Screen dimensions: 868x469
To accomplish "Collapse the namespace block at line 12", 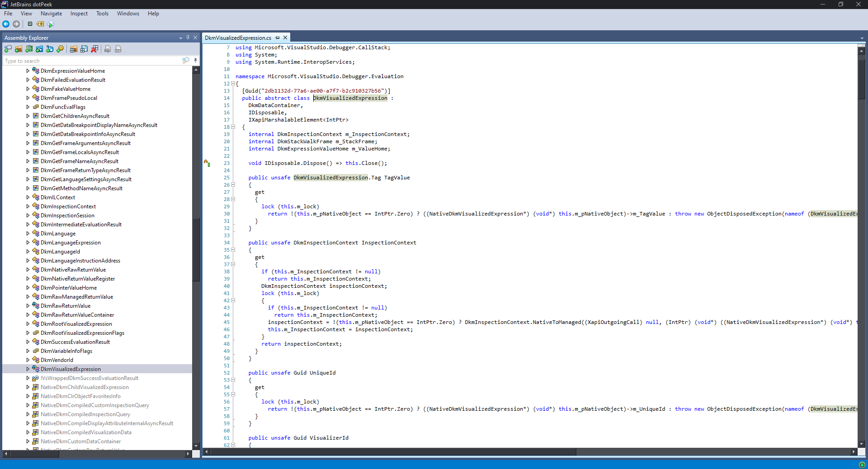I will pos(233,84).
